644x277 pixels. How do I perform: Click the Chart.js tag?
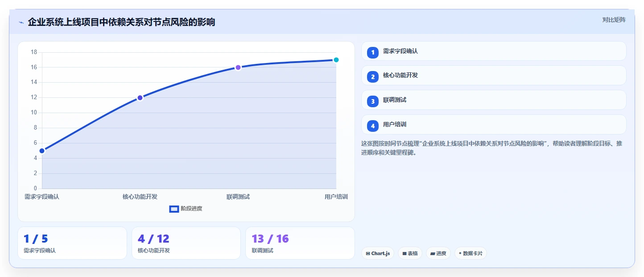pyautogui.click(x=378, y=253)
